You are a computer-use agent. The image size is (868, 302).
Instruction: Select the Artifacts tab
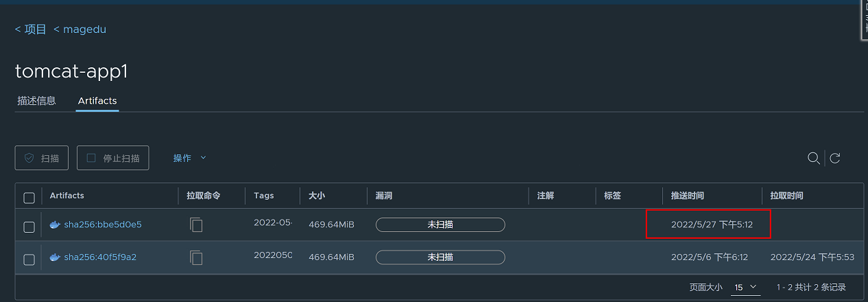coord(97,101)
